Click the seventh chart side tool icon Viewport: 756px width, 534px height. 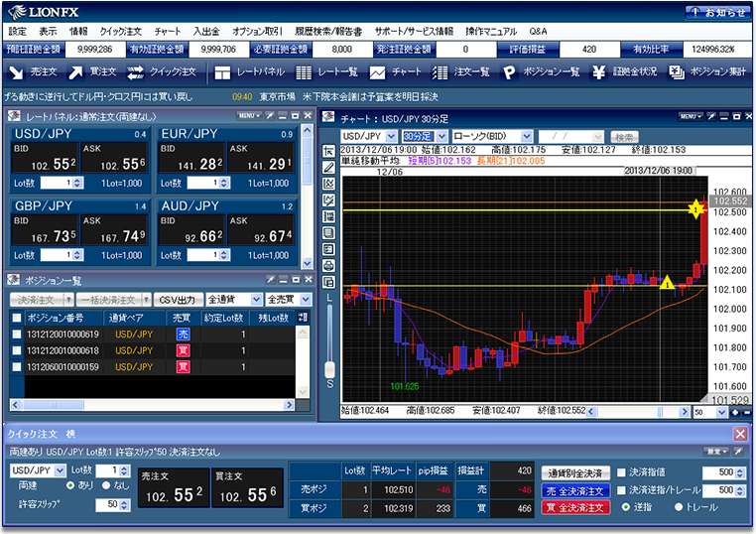(328, 249)
